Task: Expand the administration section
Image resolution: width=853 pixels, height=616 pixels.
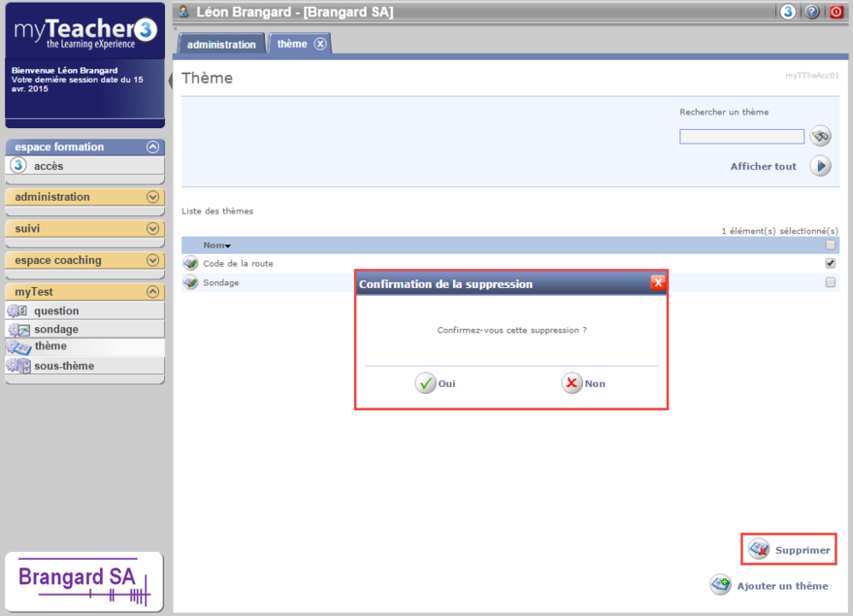Action: (x=152, y=197)
